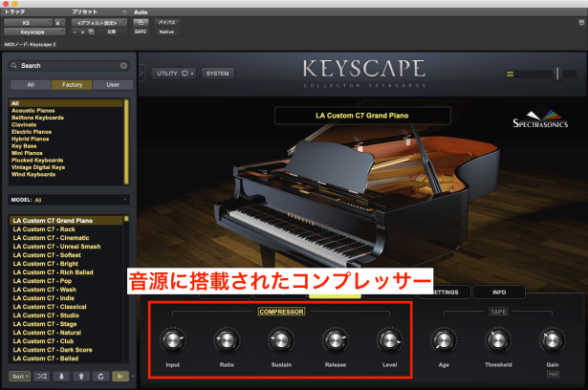This screenshot has height=390, width=588.
Task: Click the Spectrasonics logo
Action: point(540,118)
